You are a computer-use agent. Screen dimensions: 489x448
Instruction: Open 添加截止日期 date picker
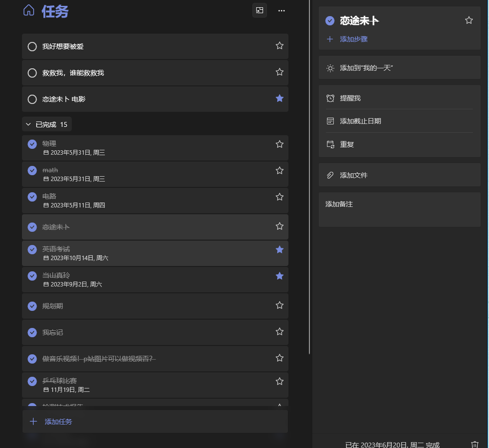pyautogui.click(x=360, y=121)
